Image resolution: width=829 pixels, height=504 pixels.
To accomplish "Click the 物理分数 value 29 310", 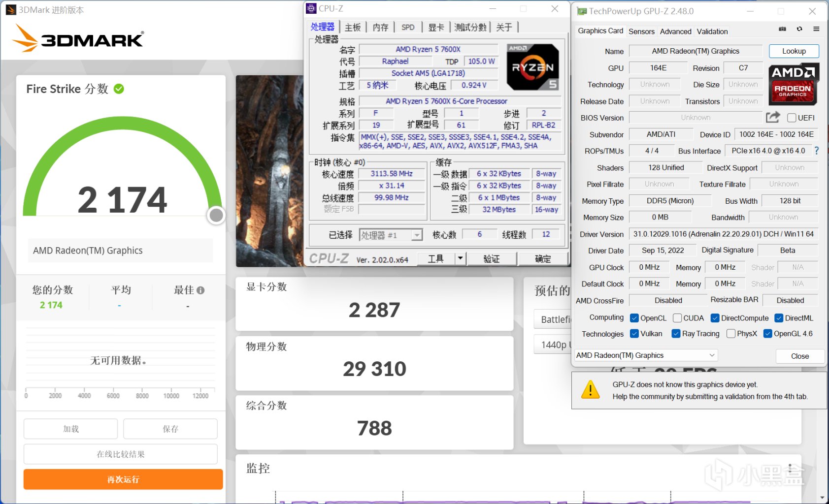I will coord(374,369).
